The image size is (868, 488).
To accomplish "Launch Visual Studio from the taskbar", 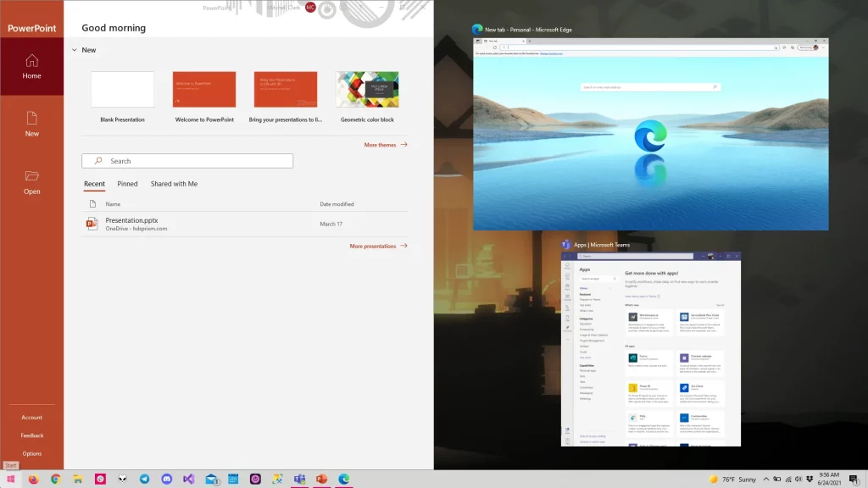I will [x=188, y=479].
